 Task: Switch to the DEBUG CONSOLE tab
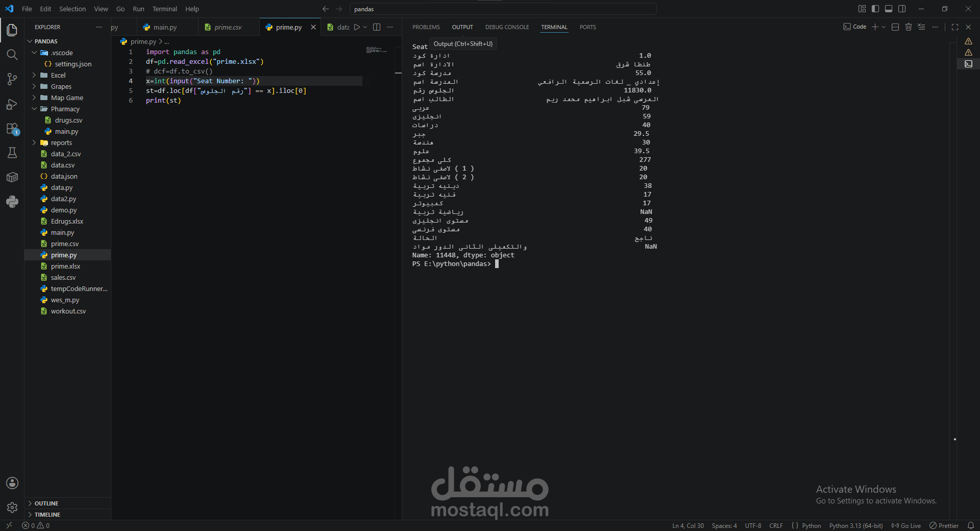(x=507, y=27)
